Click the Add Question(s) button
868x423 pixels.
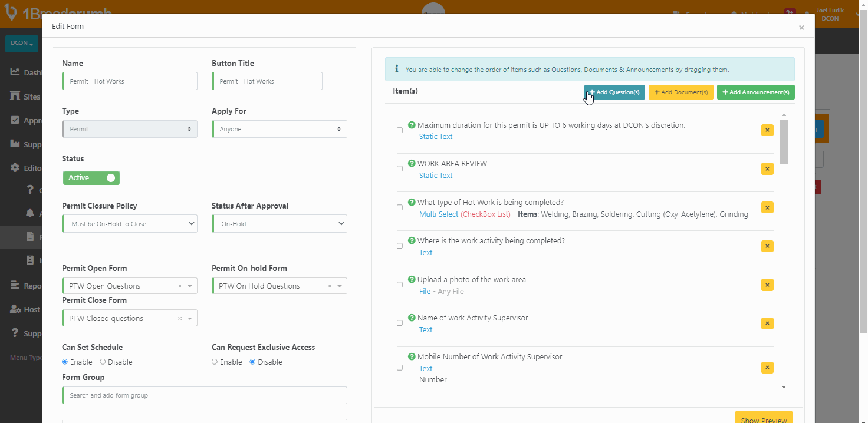click(614, 92)
